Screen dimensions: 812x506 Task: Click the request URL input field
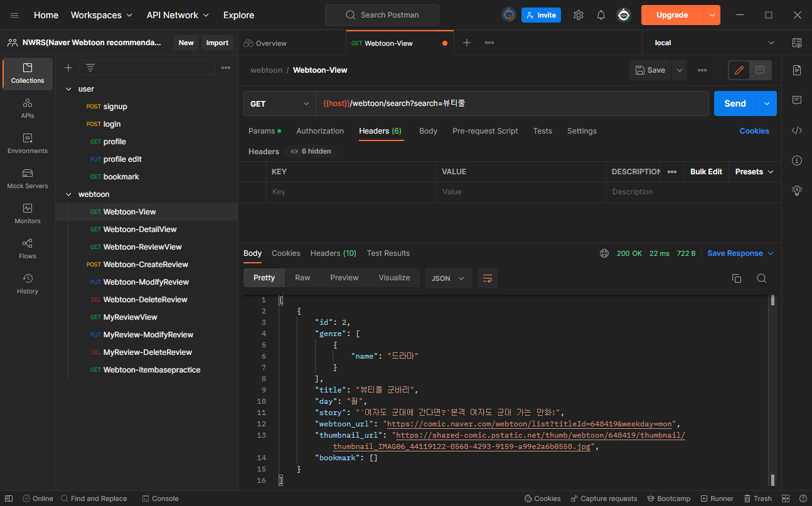[x=511, y=103]
